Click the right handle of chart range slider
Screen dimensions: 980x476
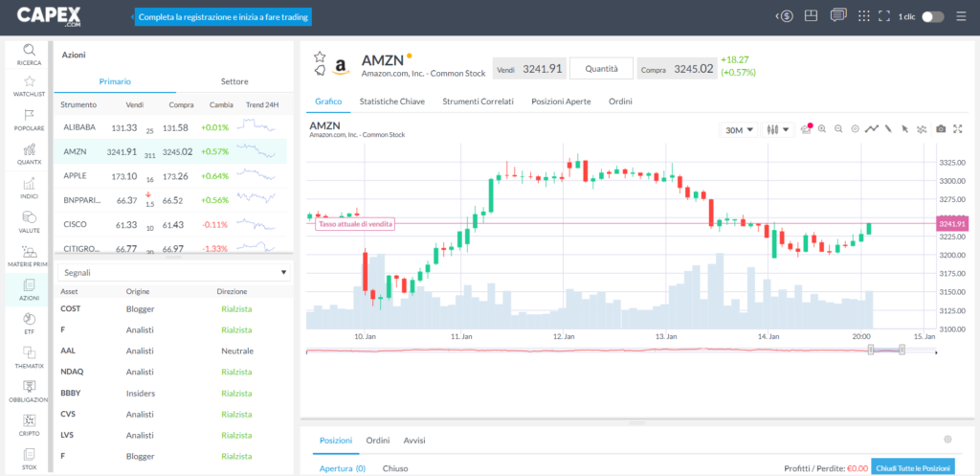(x=902, y=351)
